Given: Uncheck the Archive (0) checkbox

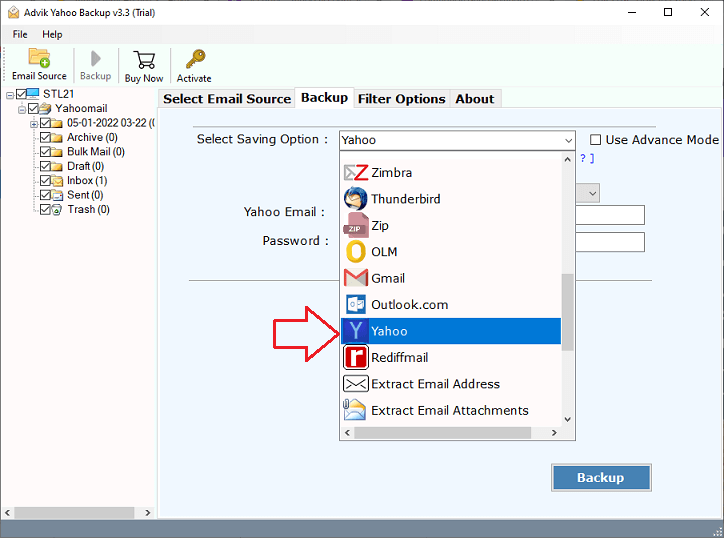Looking at the screenshot, I should (x=45, y=137).
